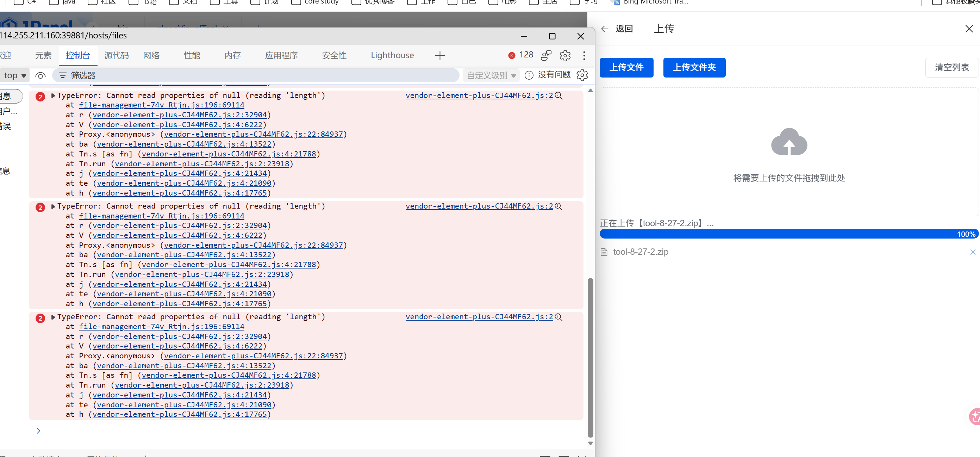Add a new DevTools tab with plus icon
This screenshot has height=457, width=980.
pos(440,56)
